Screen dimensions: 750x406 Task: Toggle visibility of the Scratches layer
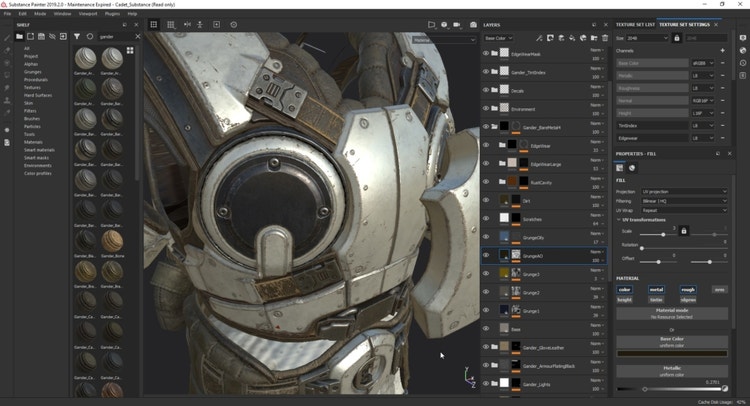[487, 218]
